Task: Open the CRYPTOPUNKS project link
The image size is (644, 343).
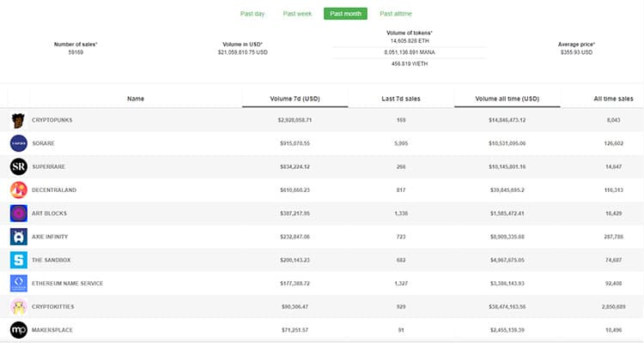Action: click(x=52, y=120)
